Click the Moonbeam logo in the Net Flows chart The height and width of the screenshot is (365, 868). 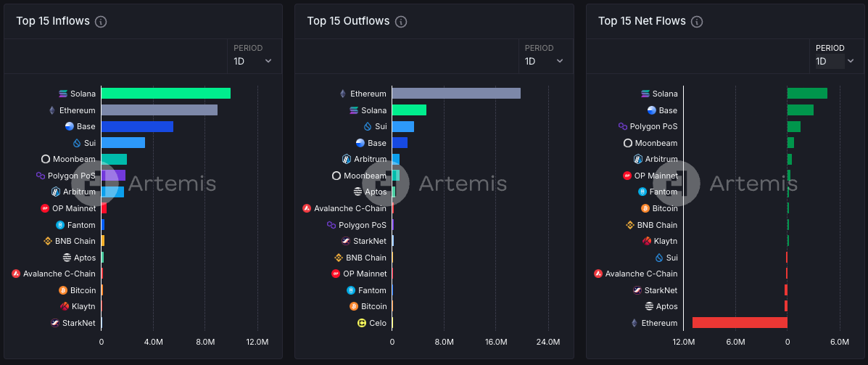(x=628, y=143)
